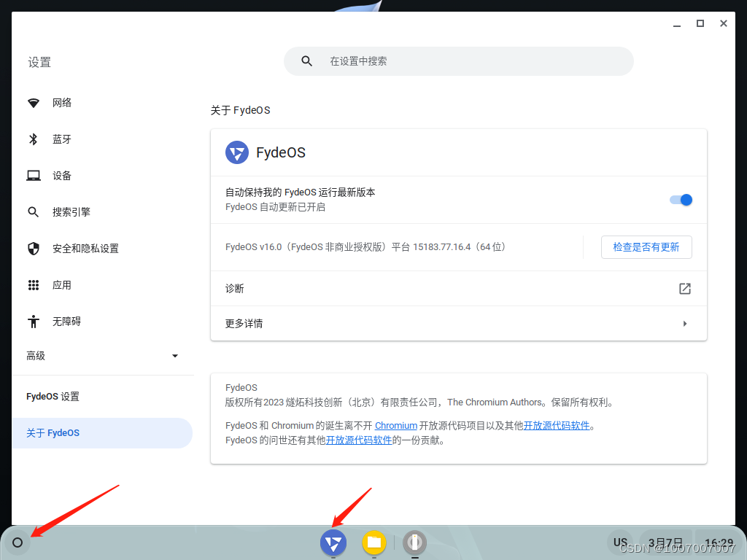Open the Accessibility (无障碍) section
This screenshot has width=747, height=560.
(x=102, y=322)
